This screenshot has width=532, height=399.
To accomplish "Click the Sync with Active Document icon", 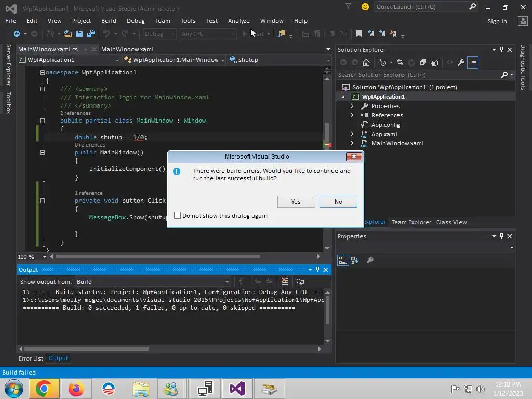I will click(x=400, y=62).
